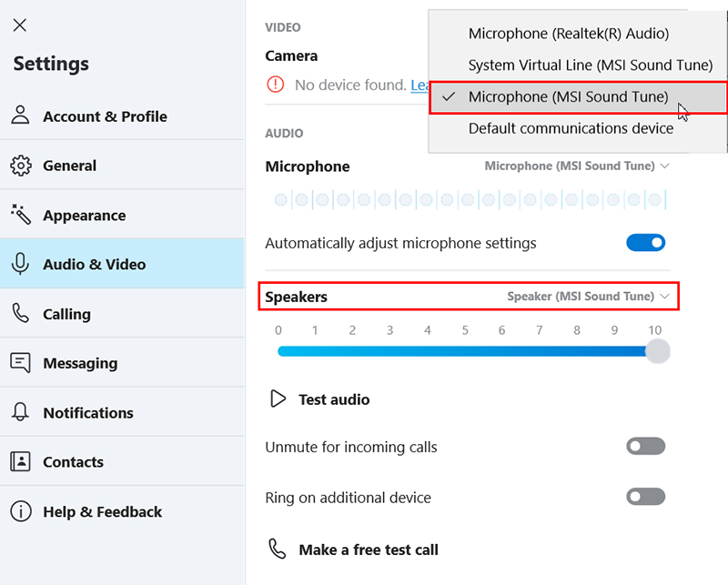Click the Appearance magic wand icon

click(x=20, y=215)
